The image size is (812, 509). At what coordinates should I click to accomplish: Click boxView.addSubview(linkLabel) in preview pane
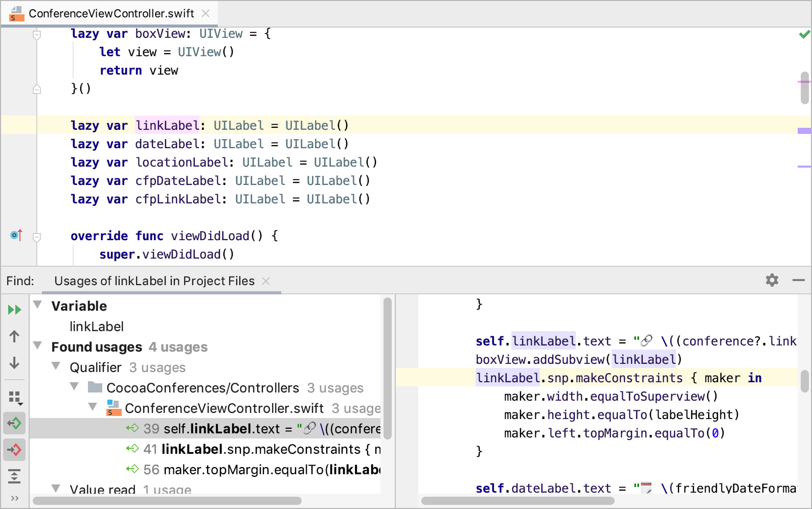tap(579, 359)
